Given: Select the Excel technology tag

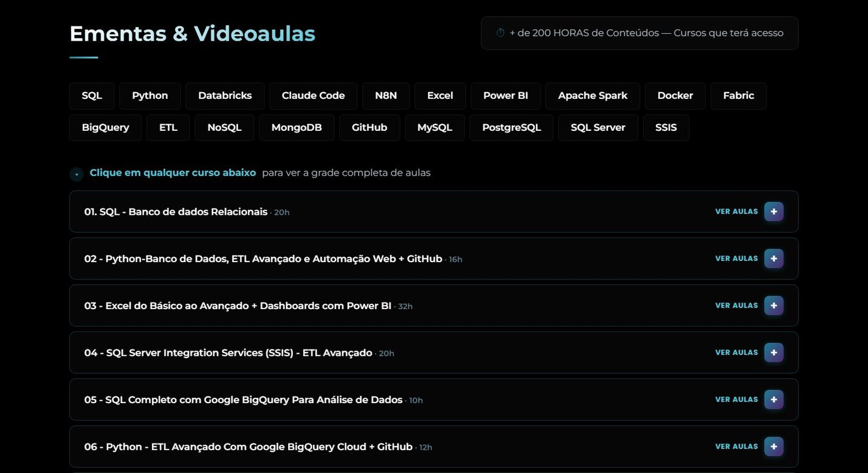Looking at the screenshot, I should pos(440,96).
